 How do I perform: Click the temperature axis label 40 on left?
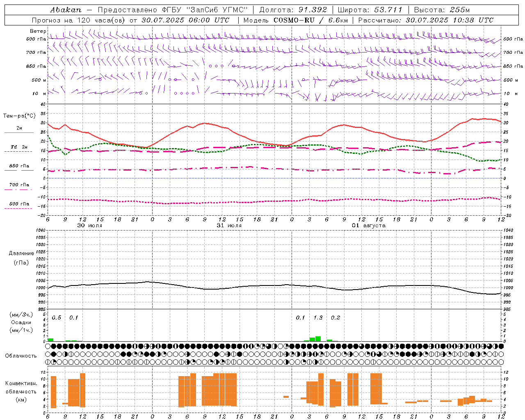43,105
